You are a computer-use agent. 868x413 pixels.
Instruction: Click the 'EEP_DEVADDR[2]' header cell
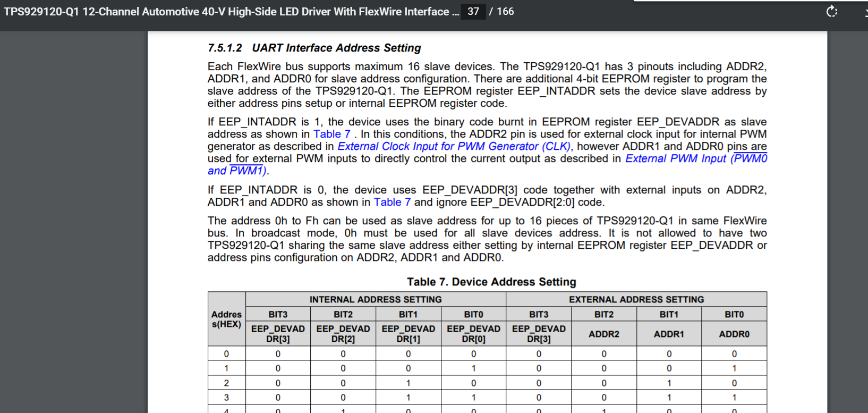tap(343, 334)
